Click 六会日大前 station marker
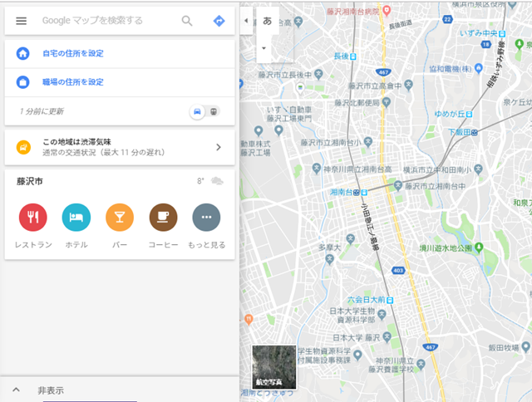The image size is (532, 402). point(390,300)
